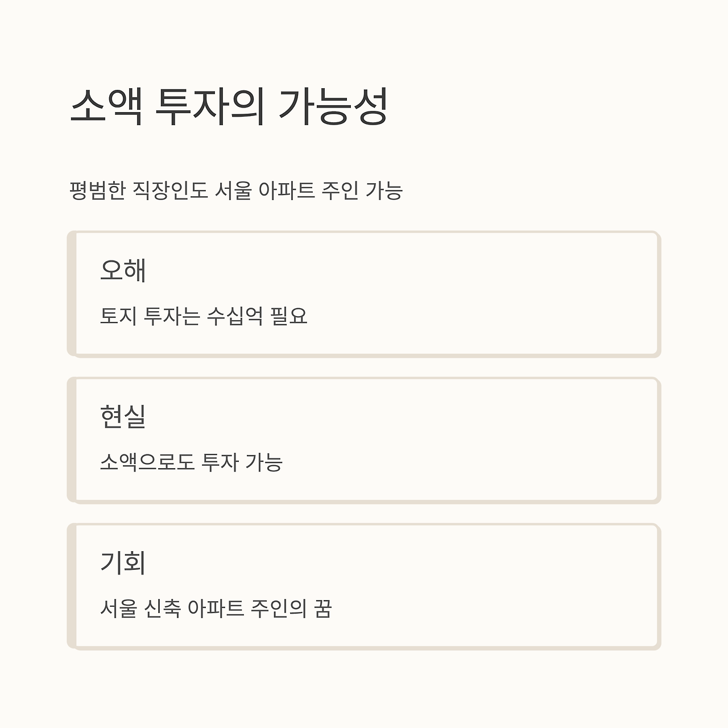
Task: Select text 소액으로도 투자 가능
Action: (191, 462)
